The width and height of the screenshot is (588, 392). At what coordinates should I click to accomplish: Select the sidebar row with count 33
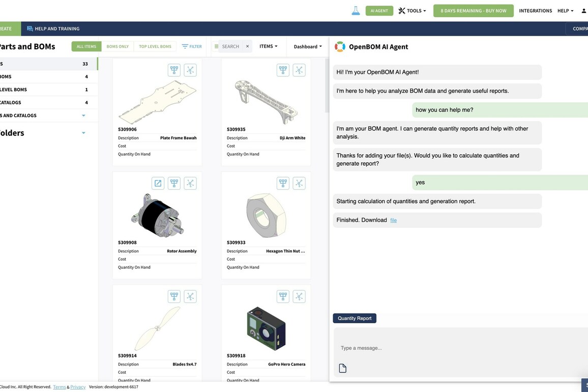click(x=48, y=64)
